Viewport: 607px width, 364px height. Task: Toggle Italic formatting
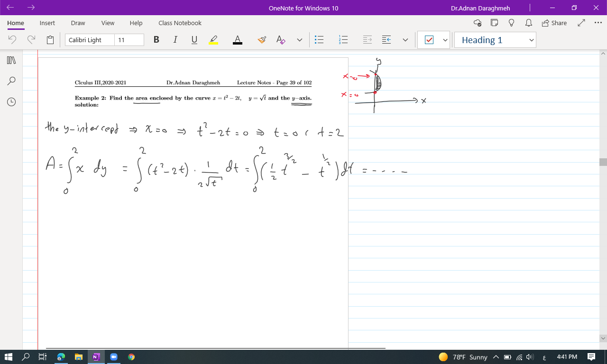(x=175, y=40)
